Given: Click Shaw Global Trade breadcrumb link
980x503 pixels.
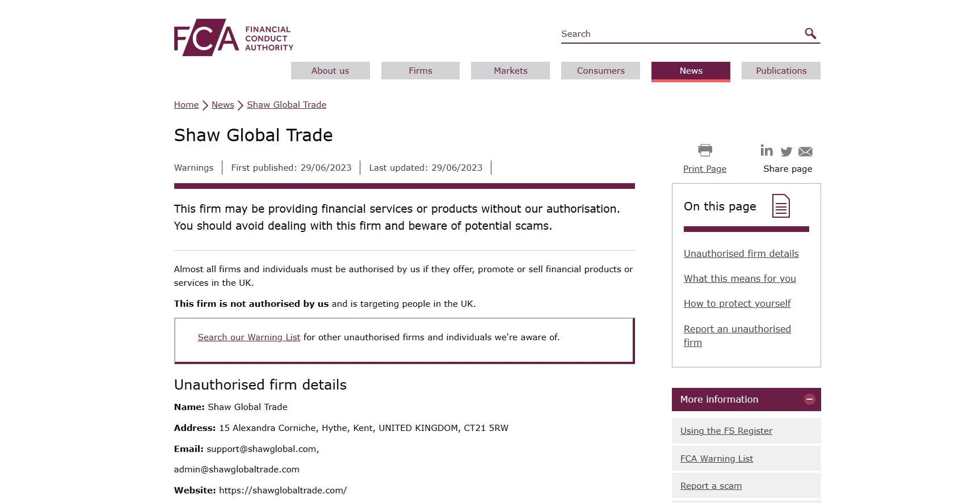Looking at the screenshot, I should 287,105.
